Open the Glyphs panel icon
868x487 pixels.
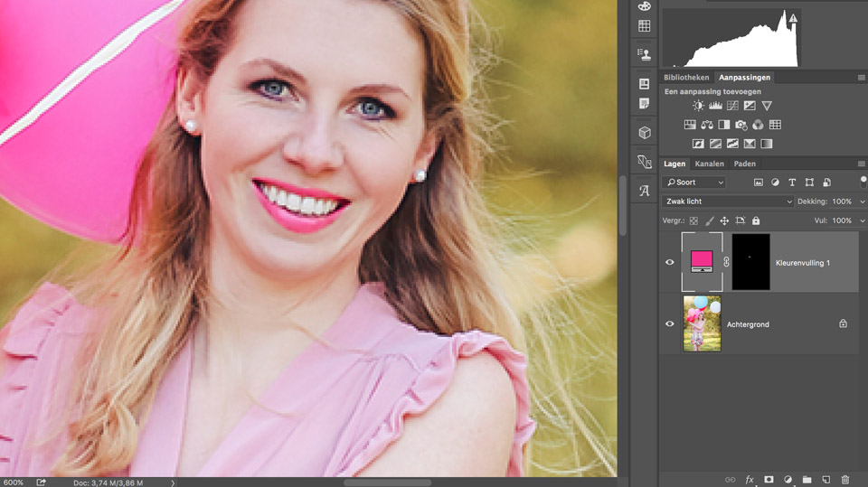(x=645, y=191)
